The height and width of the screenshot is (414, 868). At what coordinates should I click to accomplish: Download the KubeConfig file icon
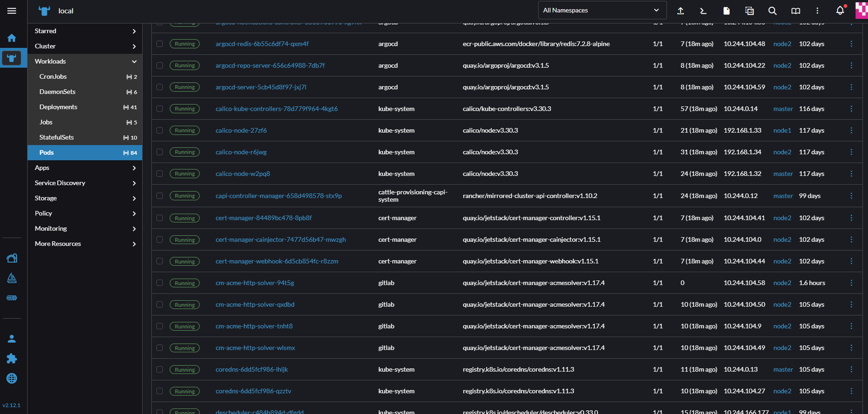(726, 11)
